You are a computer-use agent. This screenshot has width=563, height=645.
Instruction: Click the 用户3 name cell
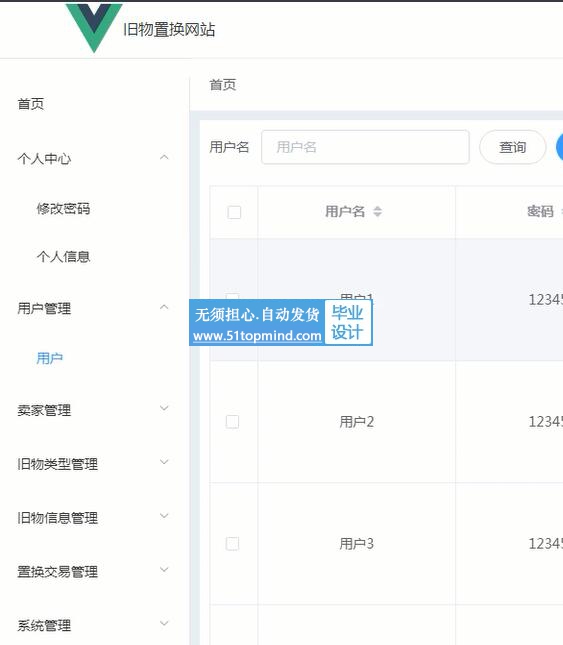pyautogui.click(x=357, y=544)
